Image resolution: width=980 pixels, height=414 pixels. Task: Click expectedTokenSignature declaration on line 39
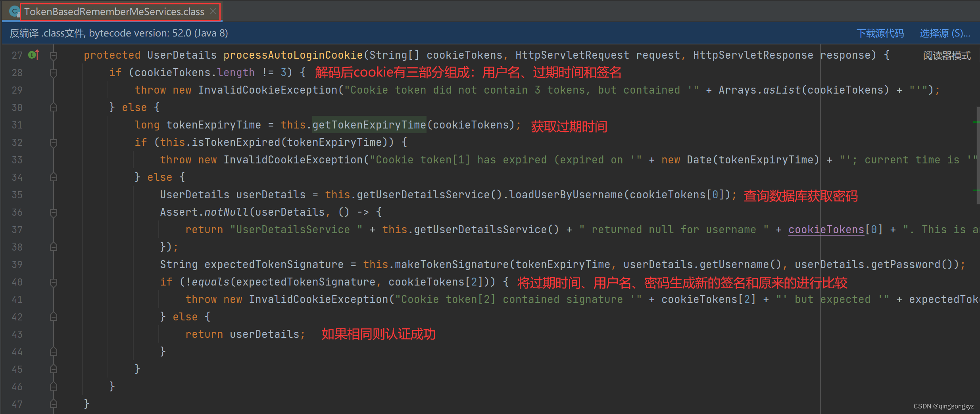[274, 264]
